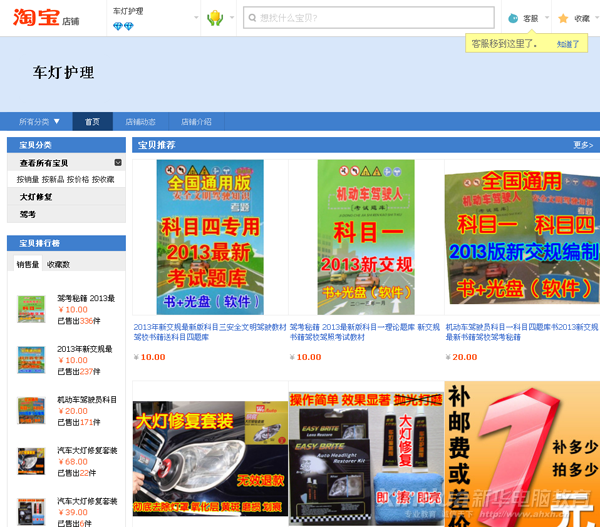Switch to 店铺动态 tab
600x527 pixels.
[140, 122]
